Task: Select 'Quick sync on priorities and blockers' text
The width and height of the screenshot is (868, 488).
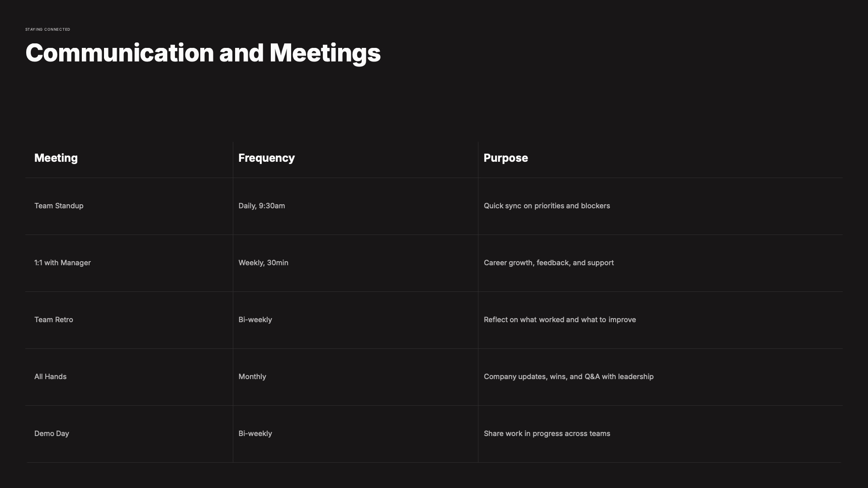Action: tap(547, 206)
